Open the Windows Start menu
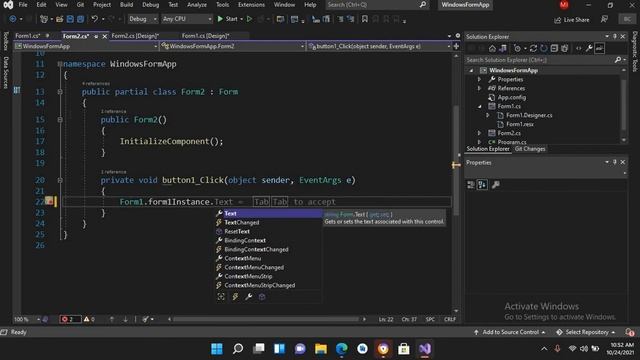Image resolution: width=640 pixels, height=360 pixels. [217, 349]
